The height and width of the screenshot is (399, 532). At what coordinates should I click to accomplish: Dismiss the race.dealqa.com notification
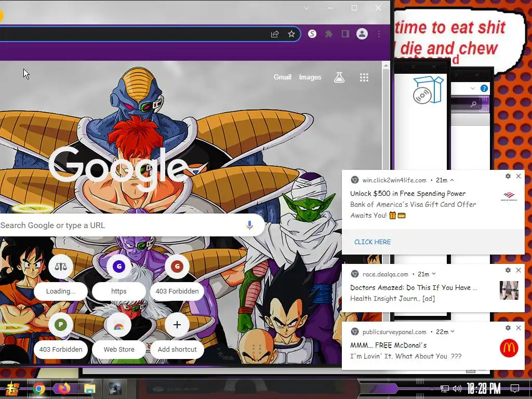pos(518,270)
